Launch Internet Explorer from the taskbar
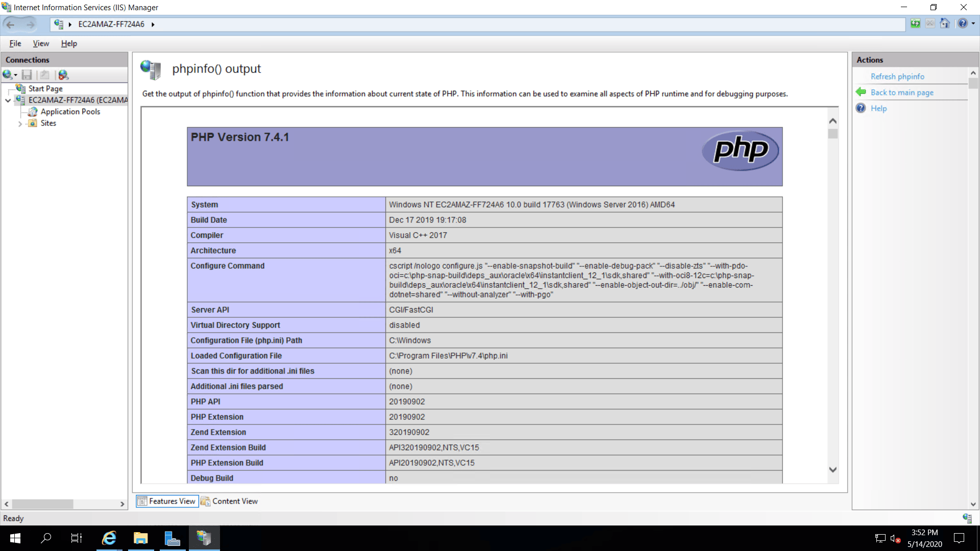The image size is (980, 551). 109,538
